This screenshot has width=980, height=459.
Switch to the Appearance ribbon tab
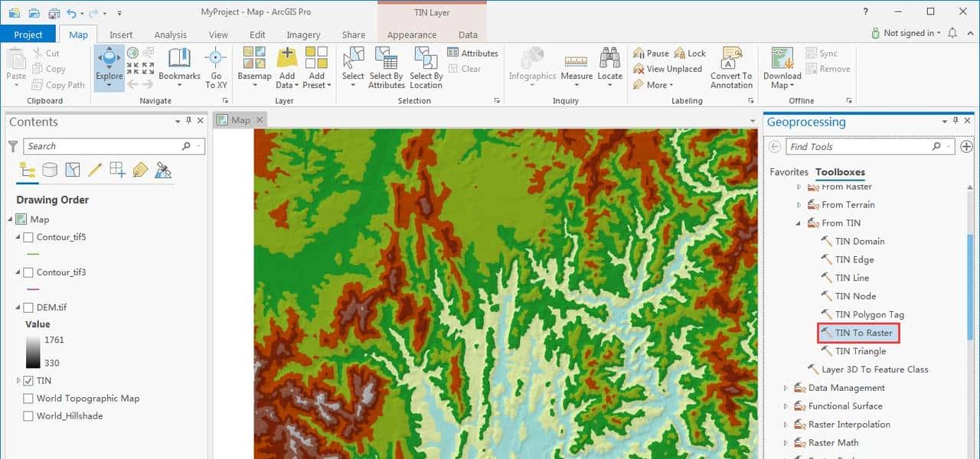point(412,34)
